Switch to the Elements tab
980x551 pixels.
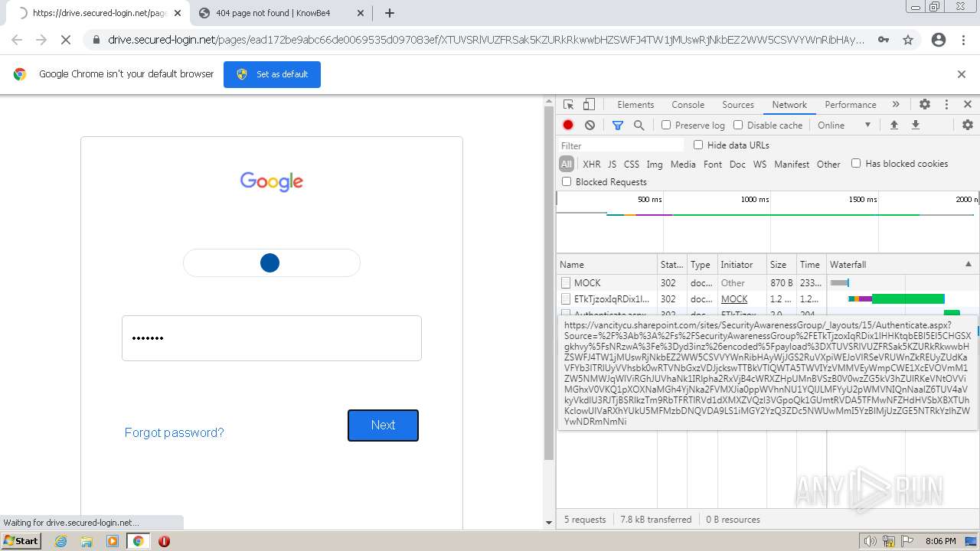tap(635, 104)
